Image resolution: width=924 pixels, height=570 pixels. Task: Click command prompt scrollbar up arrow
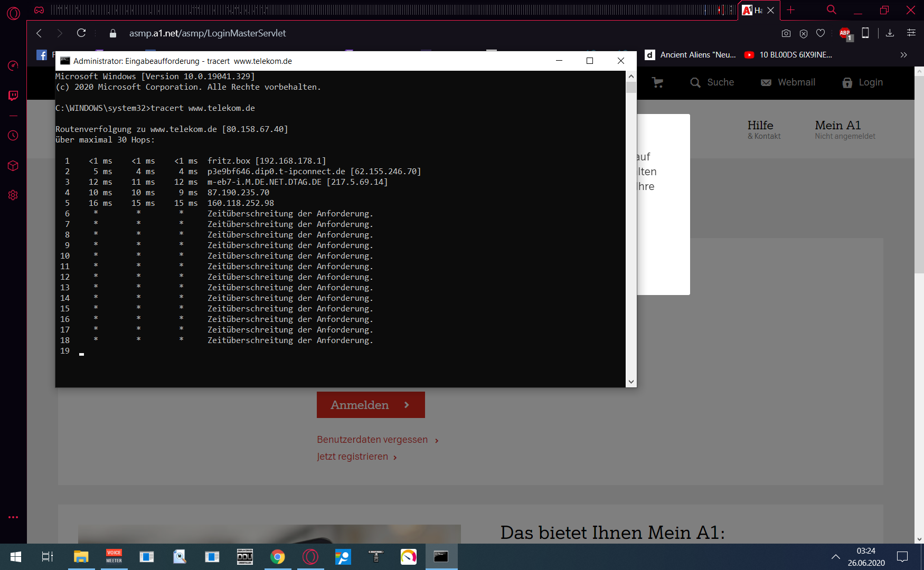631,77
